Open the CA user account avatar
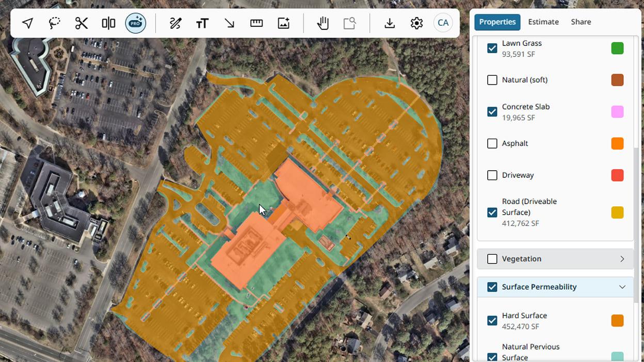The width and height of the screenshot is (644, 362). tap(443, 23)
